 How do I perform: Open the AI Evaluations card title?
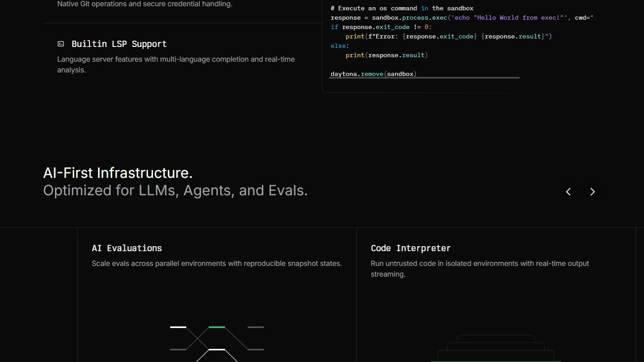127,248
